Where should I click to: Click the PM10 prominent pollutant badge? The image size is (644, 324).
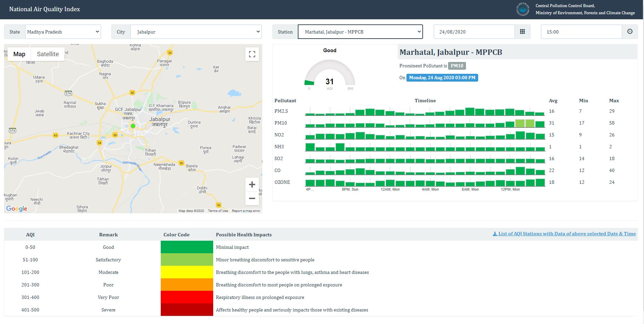[x=457, y=66]
